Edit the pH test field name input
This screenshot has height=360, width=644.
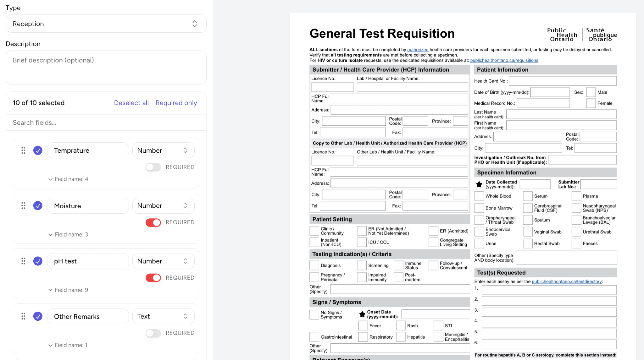(88, 261)
